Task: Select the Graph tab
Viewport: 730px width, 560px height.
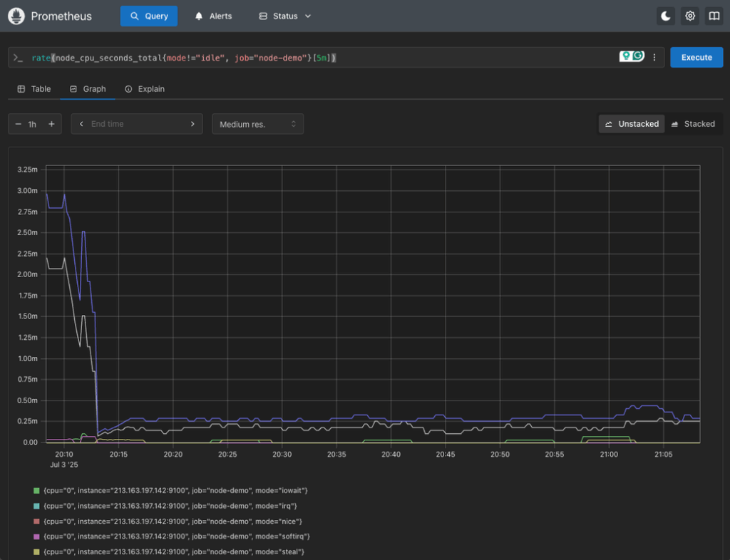Action: [x=88, y=89]
